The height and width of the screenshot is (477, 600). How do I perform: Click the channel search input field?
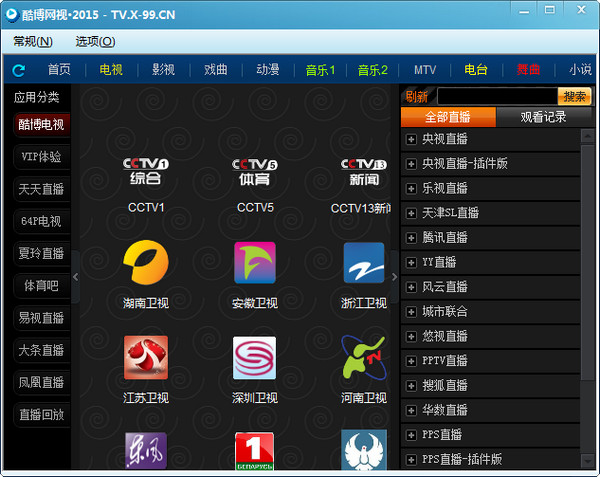click(x=497, y=96)
